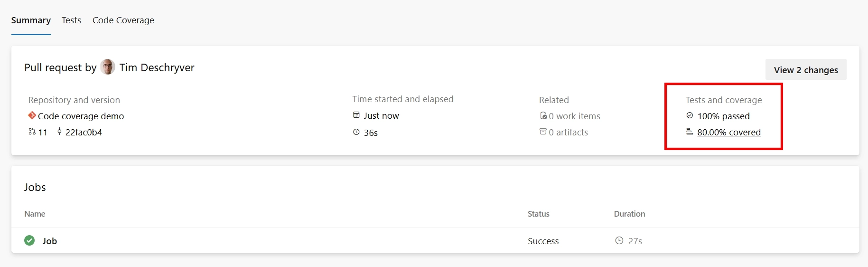Screen dimensions: 868x267
Task: Click the artifacts box icon
Action: coord(543,132)
